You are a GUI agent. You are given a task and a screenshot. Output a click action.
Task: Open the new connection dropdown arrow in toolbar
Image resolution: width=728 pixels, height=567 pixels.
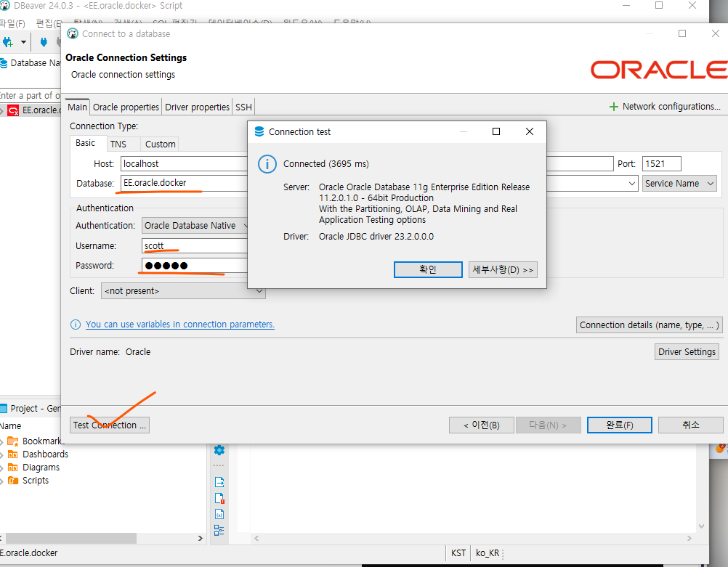(x=23, y=42)
